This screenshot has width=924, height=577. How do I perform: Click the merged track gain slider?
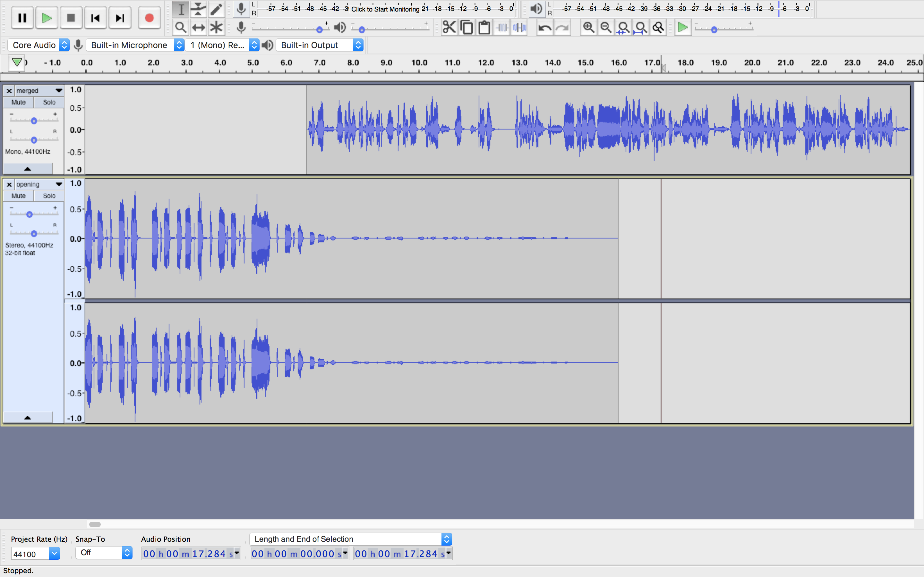point(34,121)
